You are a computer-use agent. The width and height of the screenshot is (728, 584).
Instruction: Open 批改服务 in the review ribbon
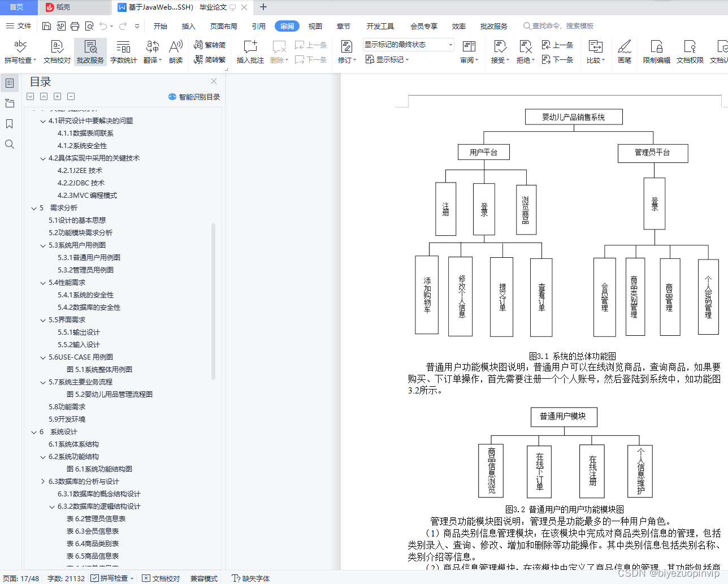pyautogui.click(x=90, y=51)
